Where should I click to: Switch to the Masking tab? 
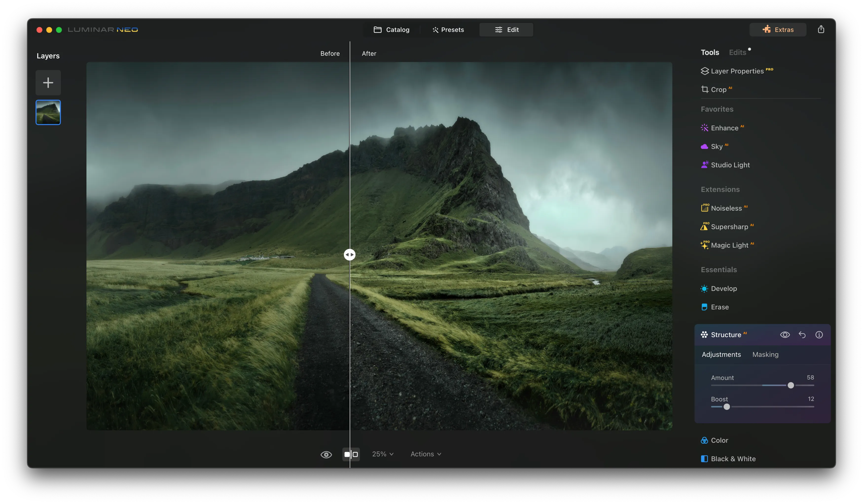tap(765, 354)
